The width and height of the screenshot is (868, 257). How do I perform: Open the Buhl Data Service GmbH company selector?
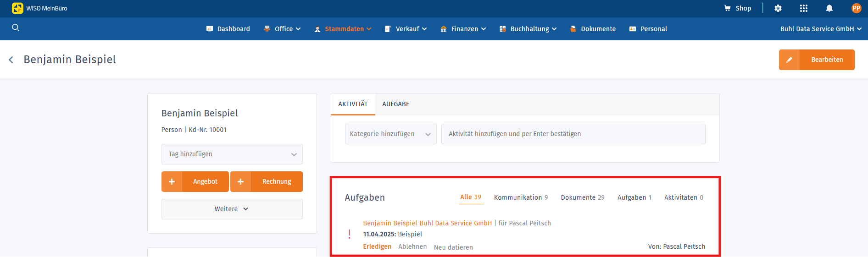coord(821,29)
